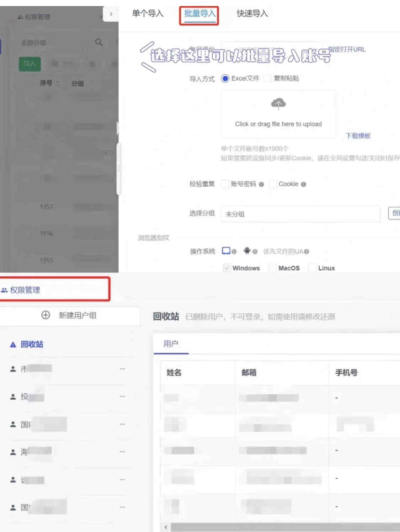Open the 用户 tab in 回收站 panel
This screenshot has height=532, width=400.
(x=171, y=344)
